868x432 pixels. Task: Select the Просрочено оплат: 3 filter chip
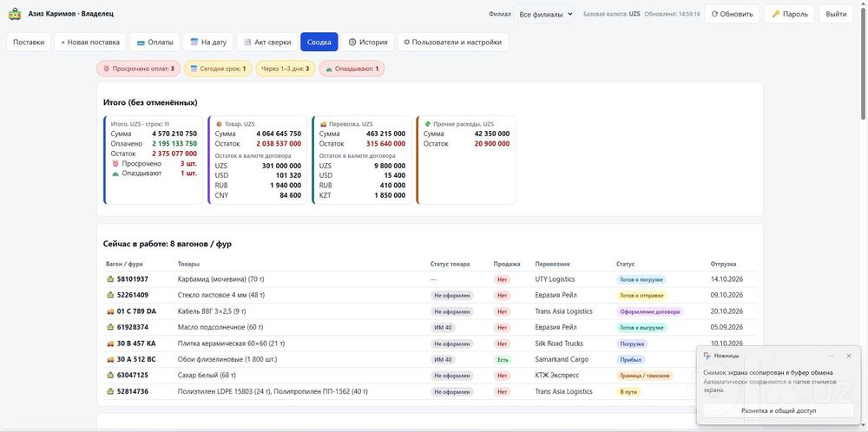(x=138, y=69)
